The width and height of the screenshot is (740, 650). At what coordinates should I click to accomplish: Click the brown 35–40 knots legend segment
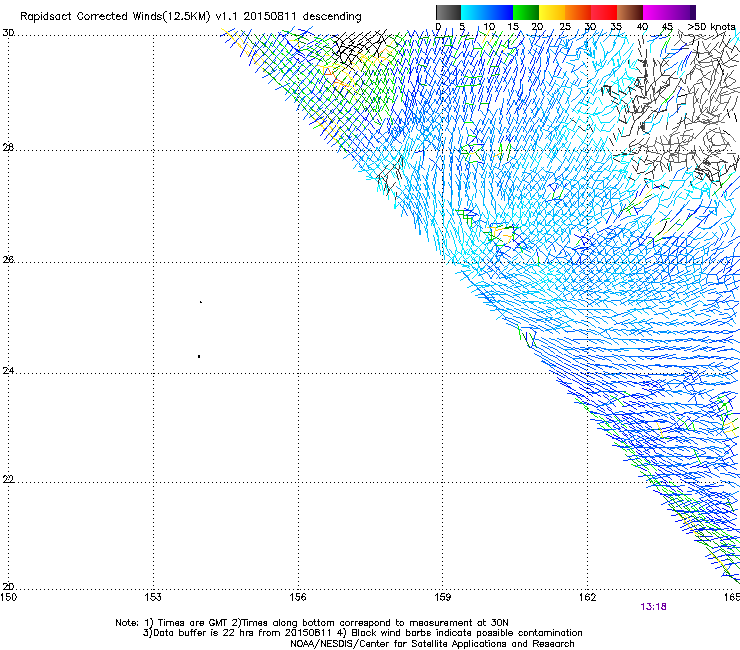tap(630, 12)
